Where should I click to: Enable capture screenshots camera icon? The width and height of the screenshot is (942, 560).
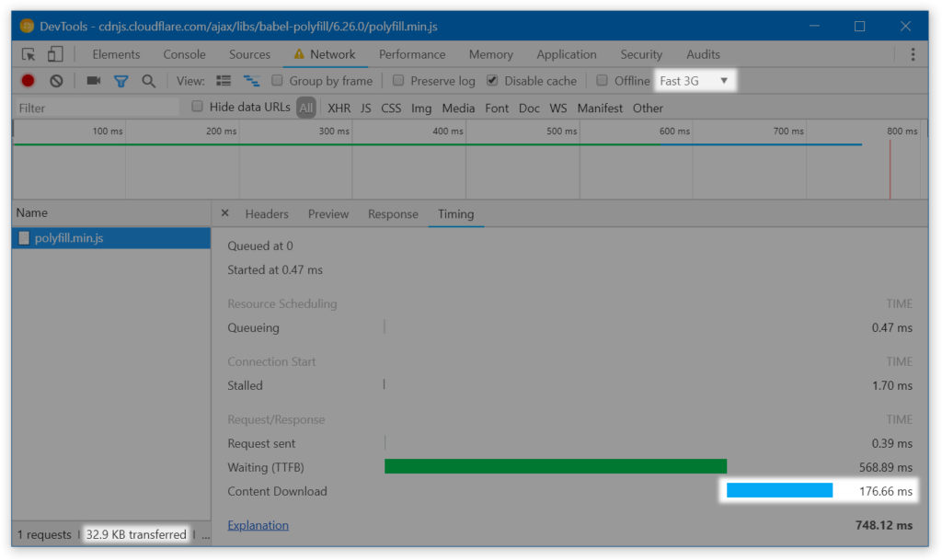click(94, 81)
